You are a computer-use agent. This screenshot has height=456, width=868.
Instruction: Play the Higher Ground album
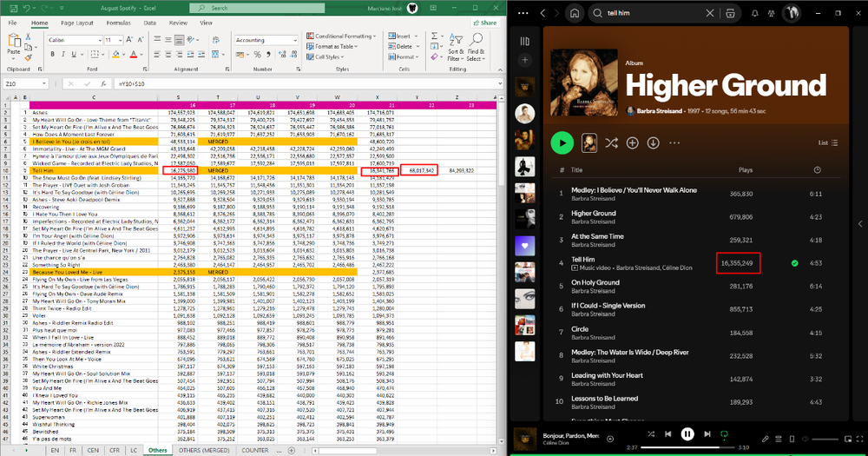click(x=562, y=143)
